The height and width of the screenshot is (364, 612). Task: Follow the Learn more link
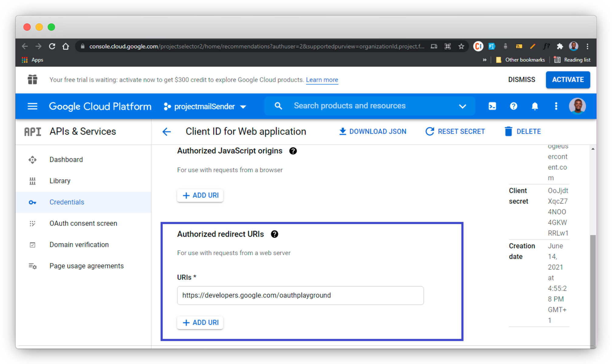click(322, 80)
